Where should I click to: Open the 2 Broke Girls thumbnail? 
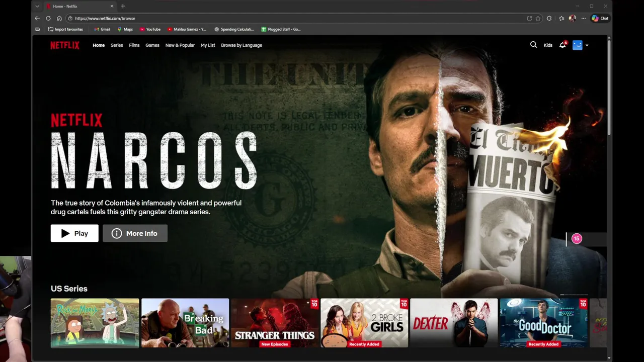[x=364, y=323]
